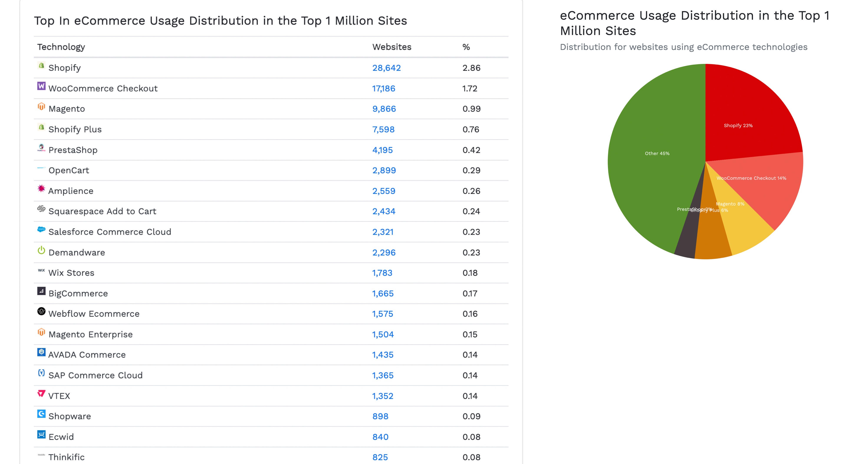Open the Demandware technology link
Image resolution: width=868 pixels, height=464 pixels.
click(77, 253)
